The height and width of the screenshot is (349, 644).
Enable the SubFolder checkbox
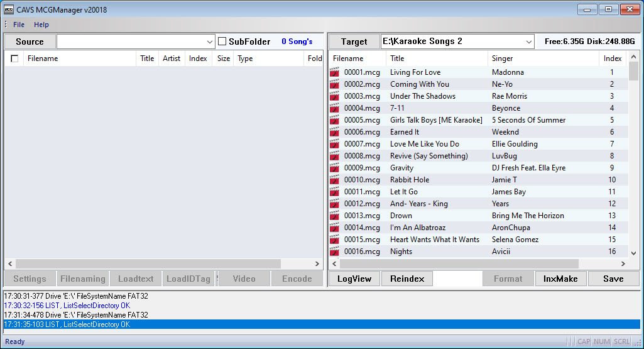[x=222, y=41]
